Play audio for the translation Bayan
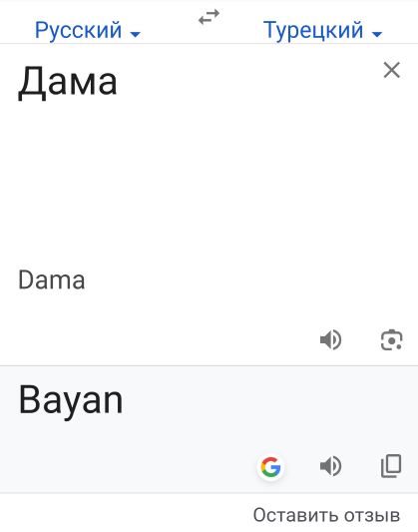Screen dimensions: 418x532 pos(330,466)
